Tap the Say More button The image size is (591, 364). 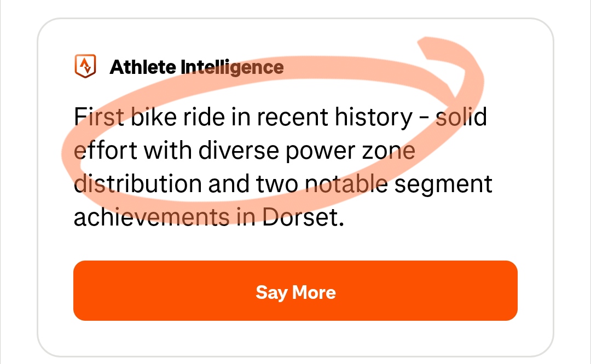click(x=296, y=291)
